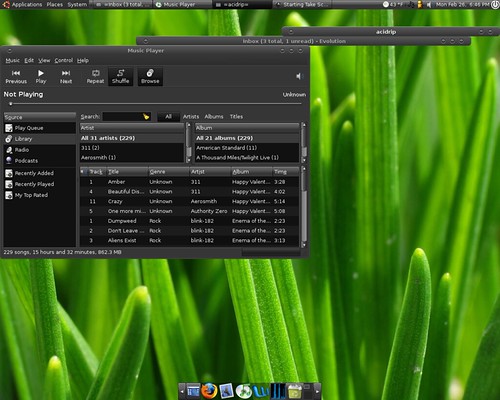
Task: Select the song 'Amber'
Action: tap(189, 182)
